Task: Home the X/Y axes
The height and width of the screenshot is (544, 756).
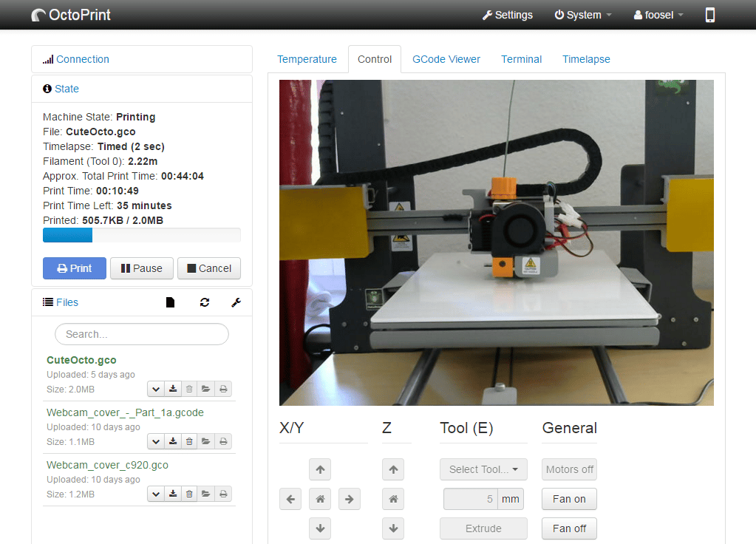Action: (320, 500)
